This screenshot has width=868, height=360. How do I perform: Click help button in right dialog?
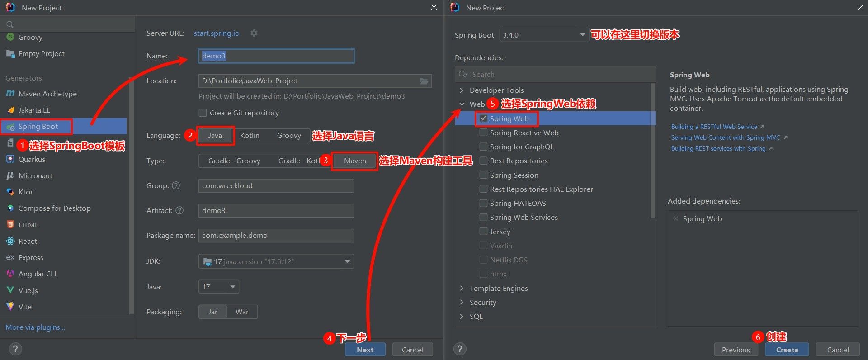460,349
